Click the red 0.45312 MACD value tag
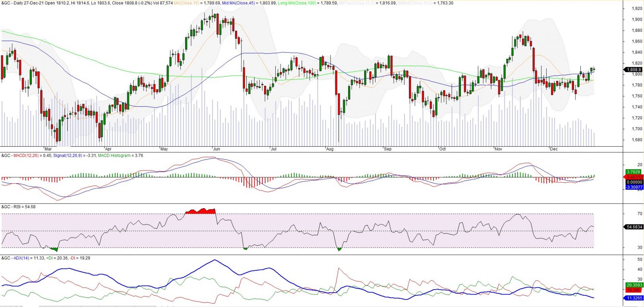Image resolution: width=644 pixels, height=307 pixels. pyautogui.click(x=634, y=177)
